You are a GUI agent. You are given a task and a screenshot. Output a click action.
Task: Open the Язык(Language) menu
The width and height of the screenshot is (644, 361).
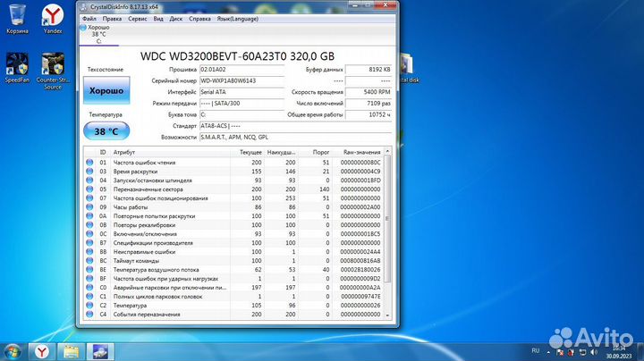tap(237, 19)
